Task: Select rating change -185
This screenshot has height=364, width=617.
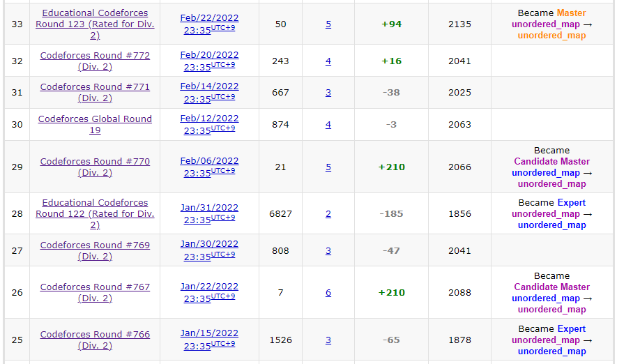Action: click(392, 213)
